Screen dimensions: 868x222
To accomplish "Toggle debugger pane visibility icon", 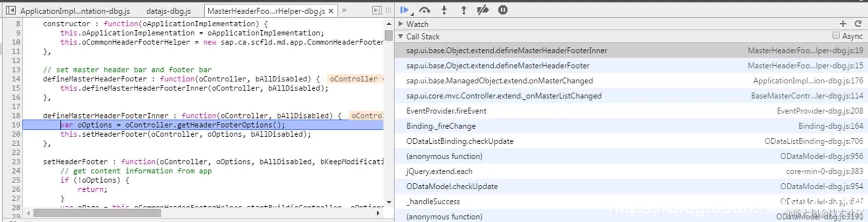I will 377,10.
